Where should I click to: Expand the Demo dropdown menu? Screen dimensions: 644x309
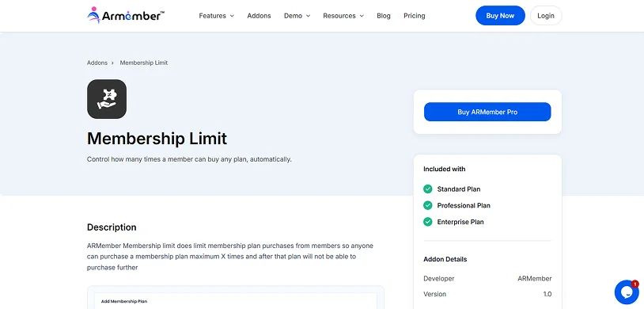(297, 16)
